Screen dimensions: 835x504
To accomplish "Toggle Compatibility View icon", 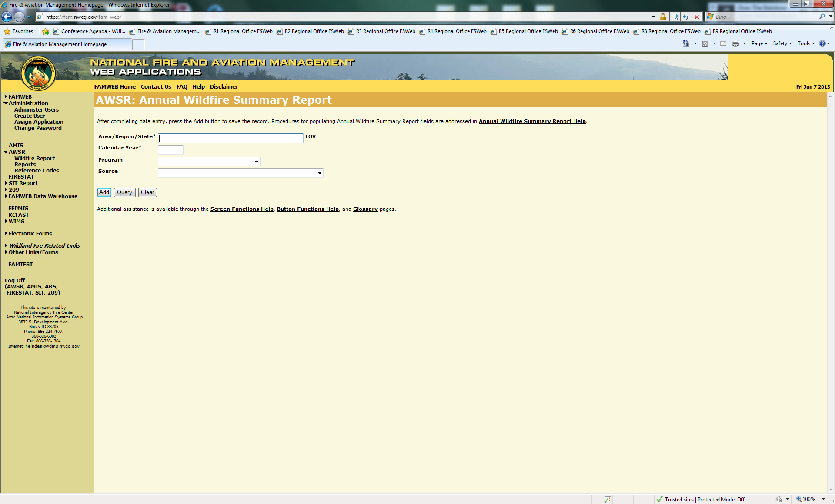I will [x=675, y=17].
